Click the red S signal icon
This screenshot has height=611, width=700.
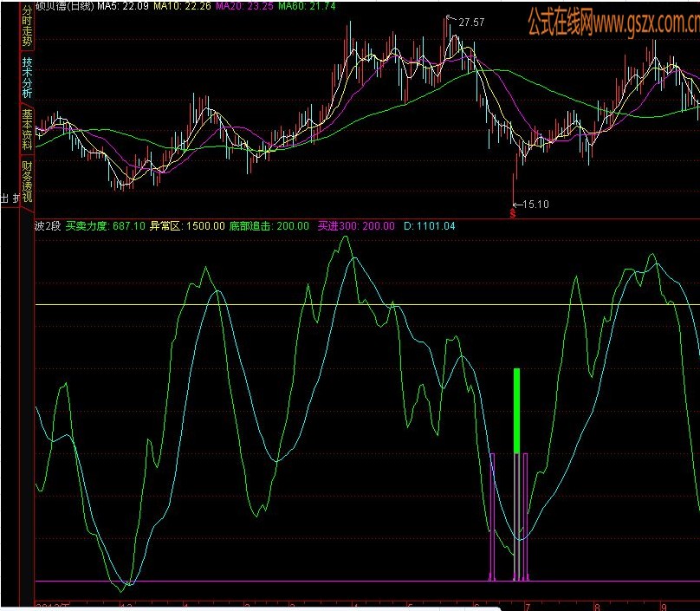pos(513,214)
